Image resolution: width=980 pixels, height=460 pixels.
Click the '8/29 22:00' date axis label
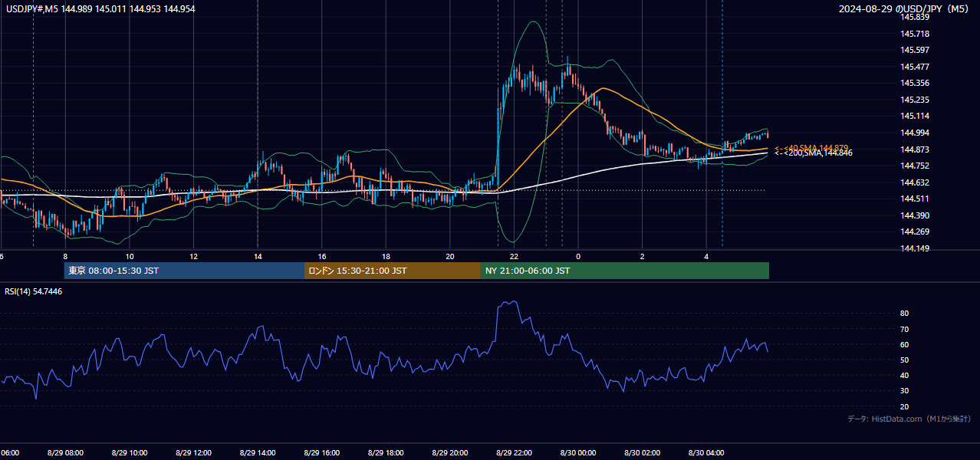point(514,453)
